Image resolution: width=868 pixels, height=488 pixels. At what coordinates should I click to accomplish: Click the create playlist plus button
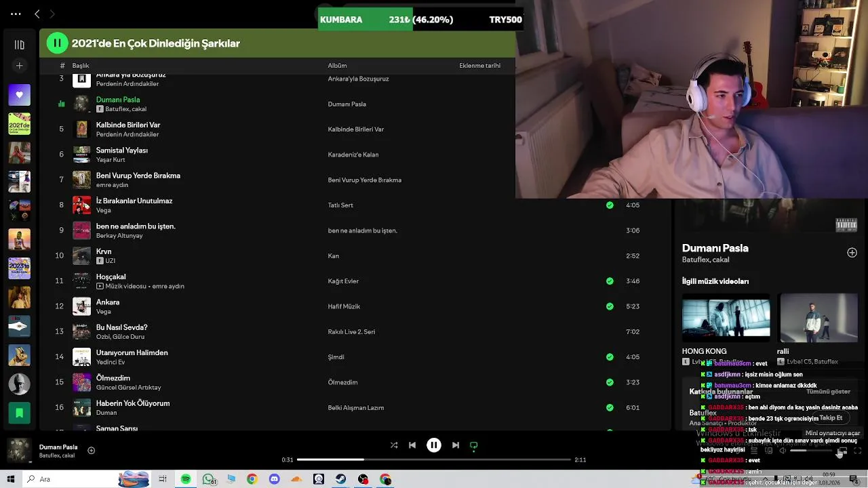click(19, 66)
